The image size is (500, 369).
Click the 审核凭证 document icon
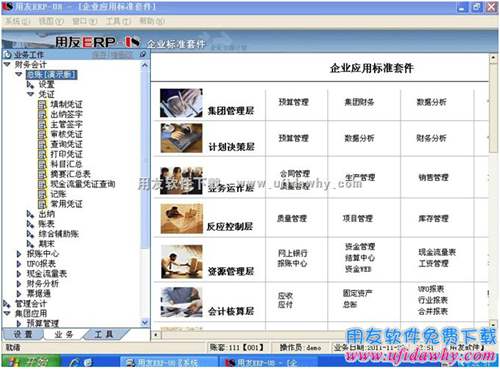tap(42, 134)
